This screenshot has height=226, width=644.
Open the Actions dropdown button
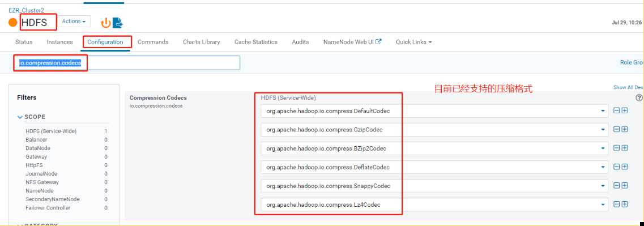point(74,22)
